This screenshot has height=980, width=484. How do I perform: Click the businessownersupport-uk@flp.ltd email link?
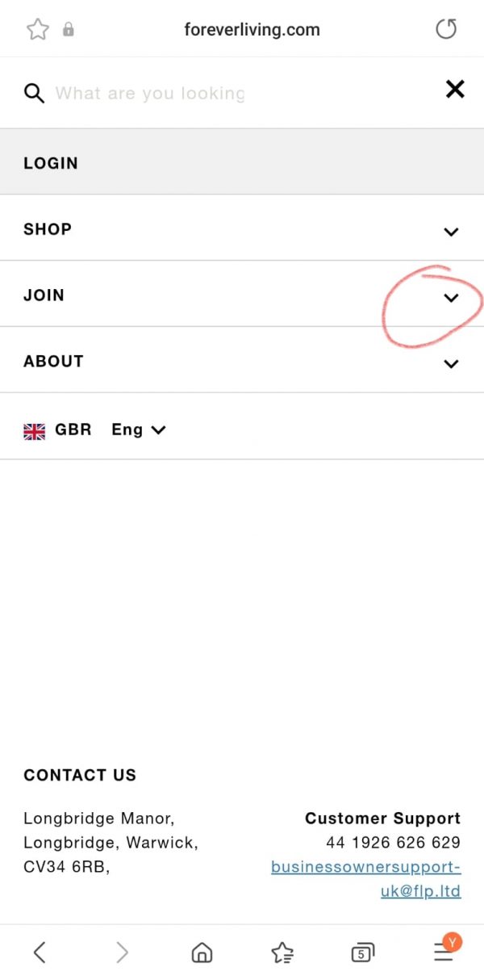pos(365,879)
